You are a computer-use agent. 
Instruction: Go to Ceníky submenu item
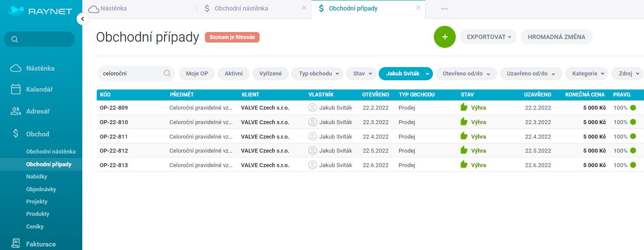pos(35,226)
